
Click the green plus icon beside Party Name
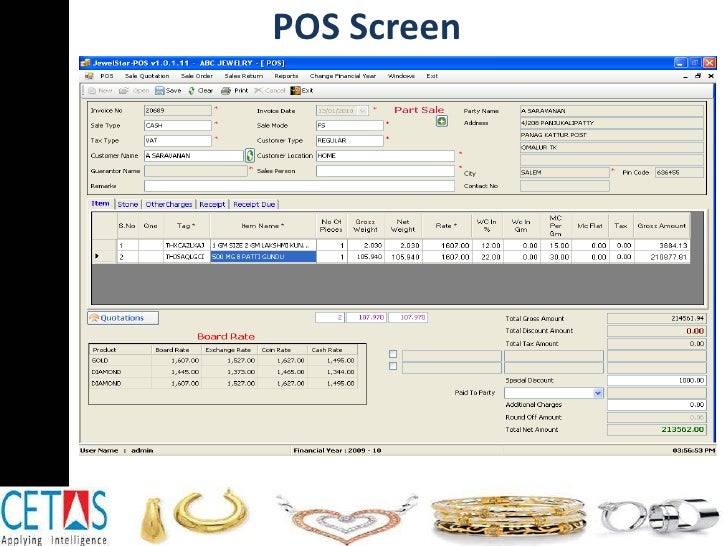442,123
